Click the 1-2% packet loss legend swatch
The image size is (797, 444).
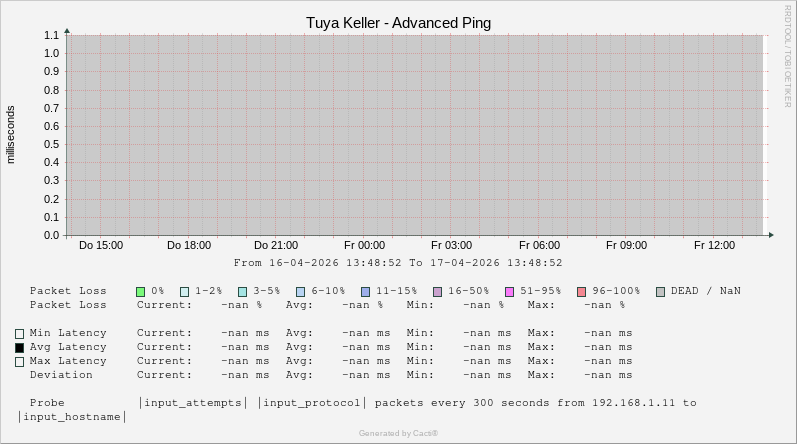184,292
